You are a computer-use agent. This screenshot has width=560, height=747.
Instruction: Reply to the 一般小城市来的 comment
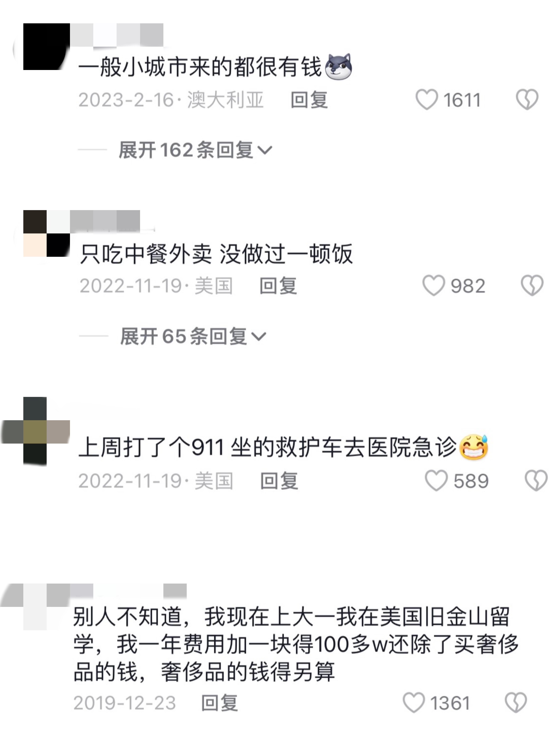(x=309, y=100)
